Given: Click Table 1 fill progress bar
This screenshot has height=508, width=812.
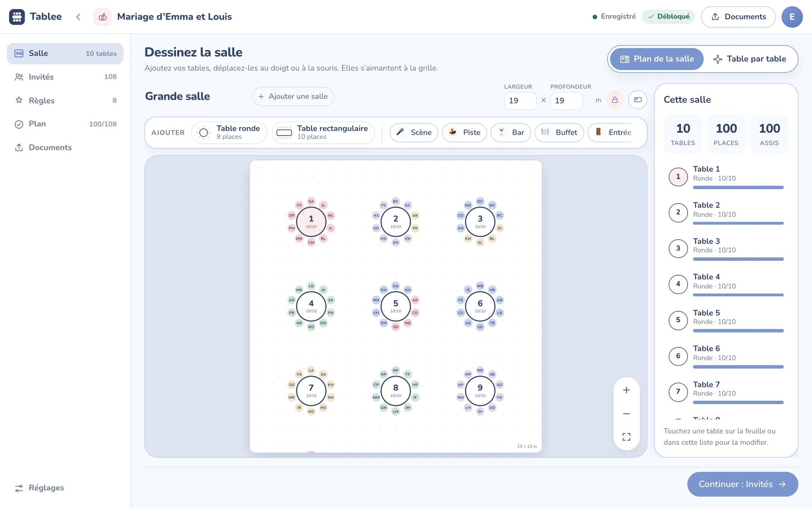Looking at the screenshot, I should 738,187.
